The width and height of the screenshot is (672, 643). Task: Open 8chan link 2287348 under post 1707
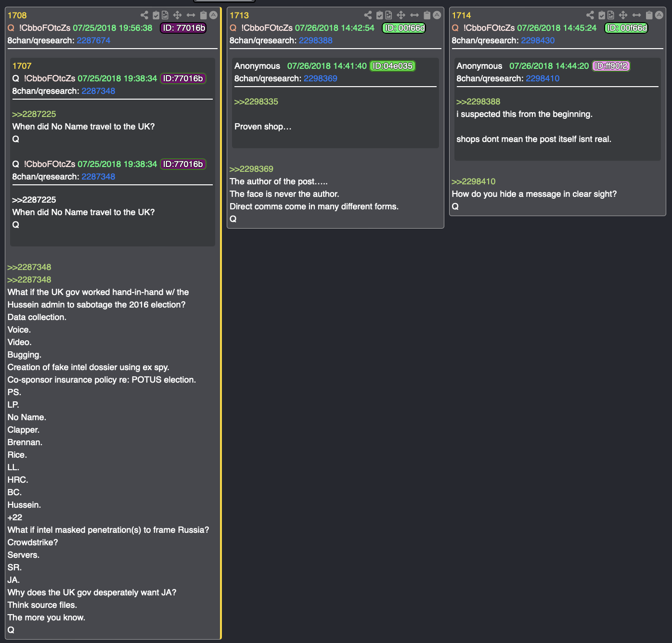click(98, 91)
